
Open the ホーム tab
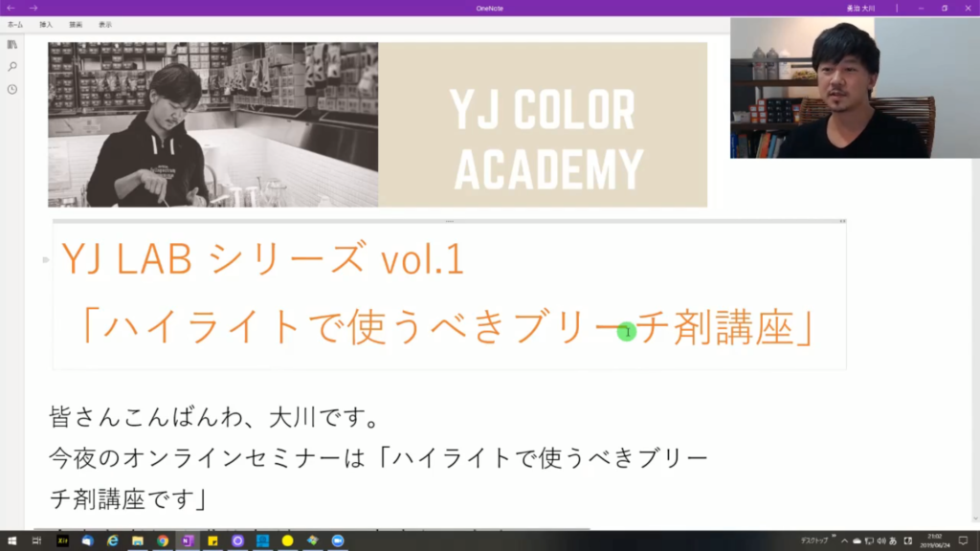tap(15, 24)
